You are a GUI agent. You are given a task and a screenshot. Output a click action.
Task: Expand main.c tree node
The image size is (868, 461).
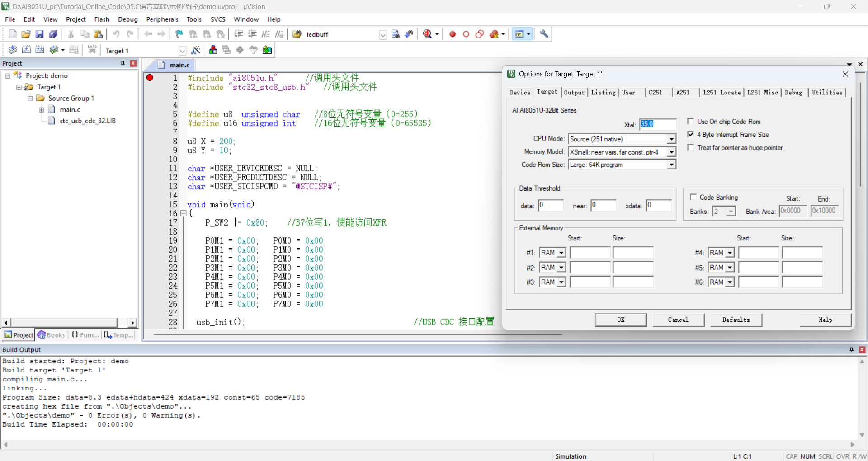[x=42, y=109]
